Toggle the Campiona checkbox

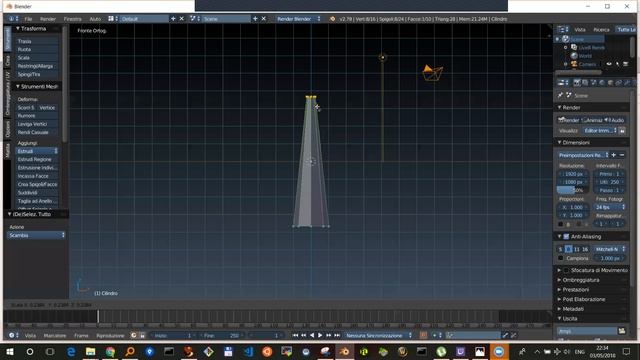point(560,258)
